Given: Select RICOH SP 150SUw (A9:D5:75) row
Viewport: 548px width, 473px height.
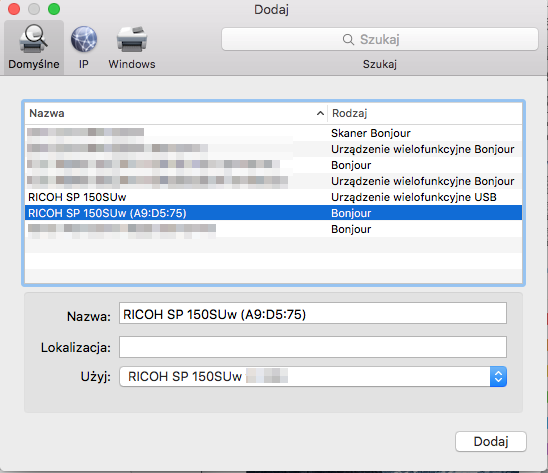Looking at the screenshot, I should pyautogui.click(x=273, y=213).
